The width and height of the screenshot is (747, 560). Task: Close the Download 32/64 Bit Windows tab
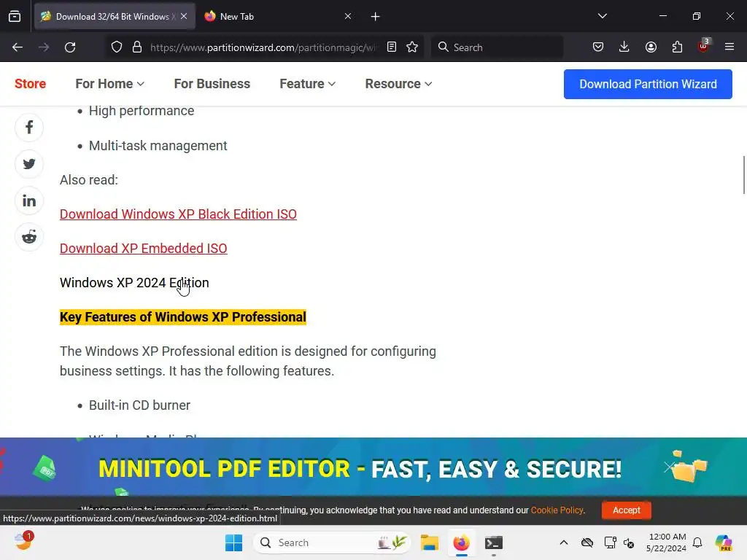[184, 16]
